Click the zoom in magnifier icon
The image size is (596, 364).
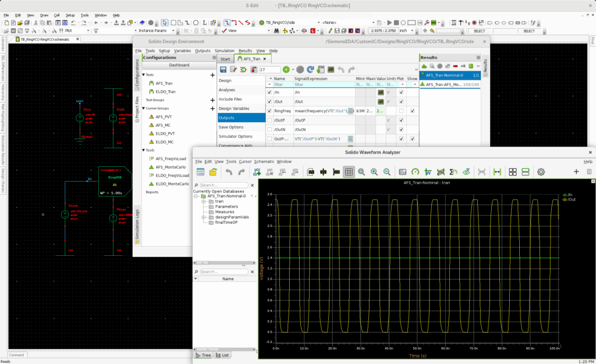click(x=374, y=172)
